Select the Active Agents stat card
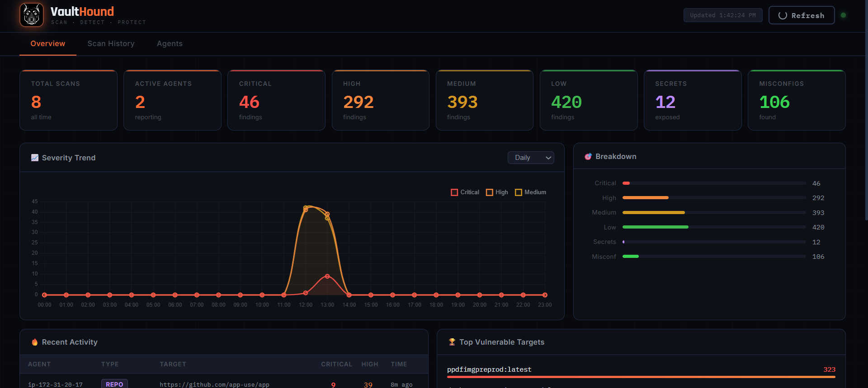Image resolution: width=868 pixels, height=388 pixels. [x=172, y=100]
